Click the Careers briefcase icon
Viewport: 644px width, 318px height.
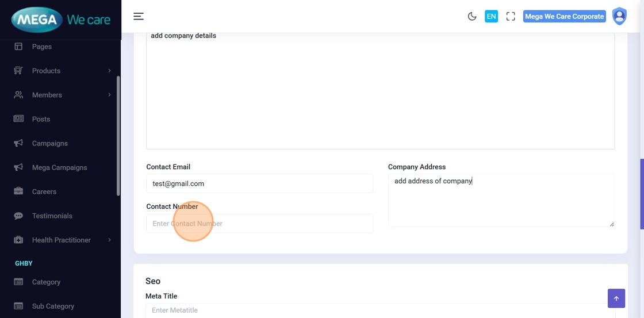(x=18, y=191)
